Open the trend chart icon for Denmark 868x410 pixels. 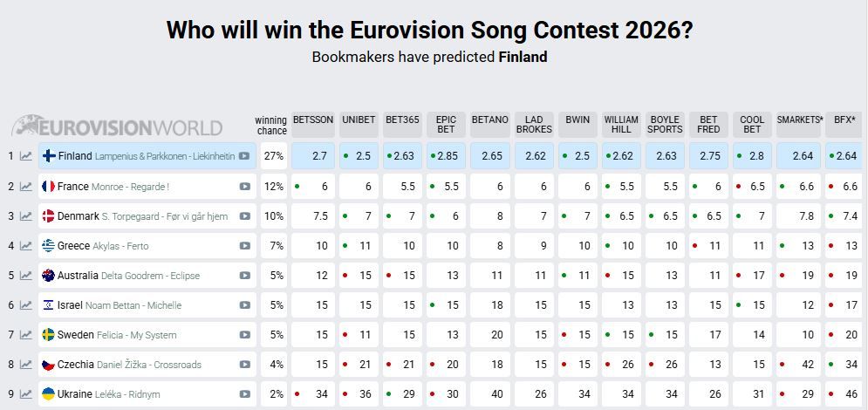tap(26, 215)
